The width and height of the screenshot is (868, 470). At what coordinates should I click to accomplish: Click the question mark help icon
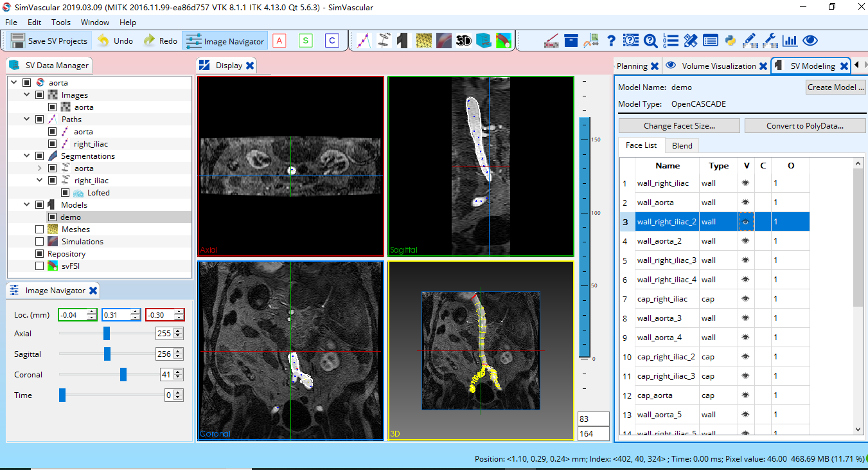pyautogui.click(x=612, y=41)
